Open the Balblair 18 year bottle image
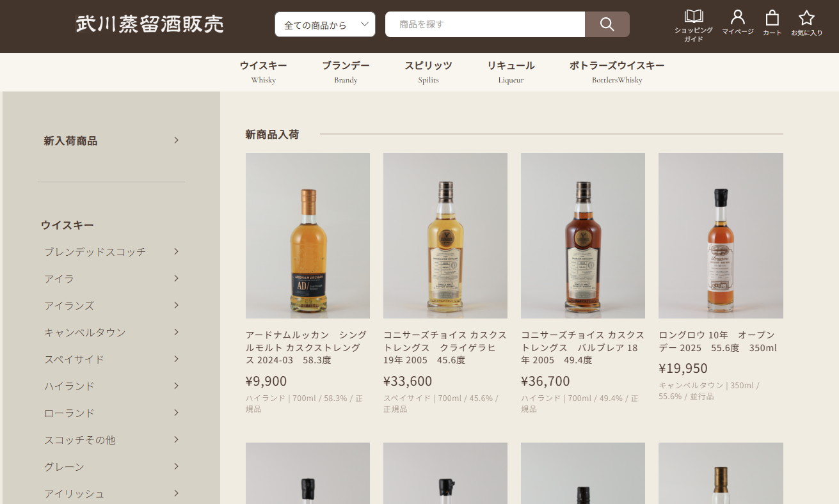The image size is (839, 504). (583, 235)
